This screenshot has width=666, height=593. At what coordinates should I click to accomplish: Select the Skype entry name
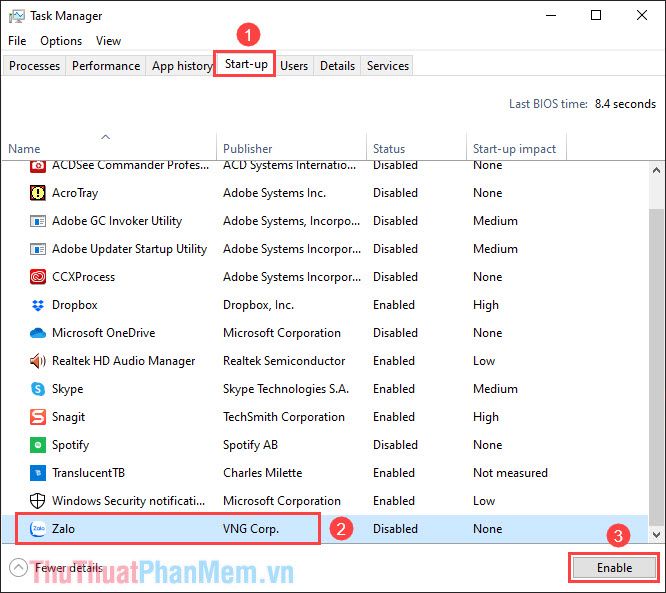click(x=68, y=389)
